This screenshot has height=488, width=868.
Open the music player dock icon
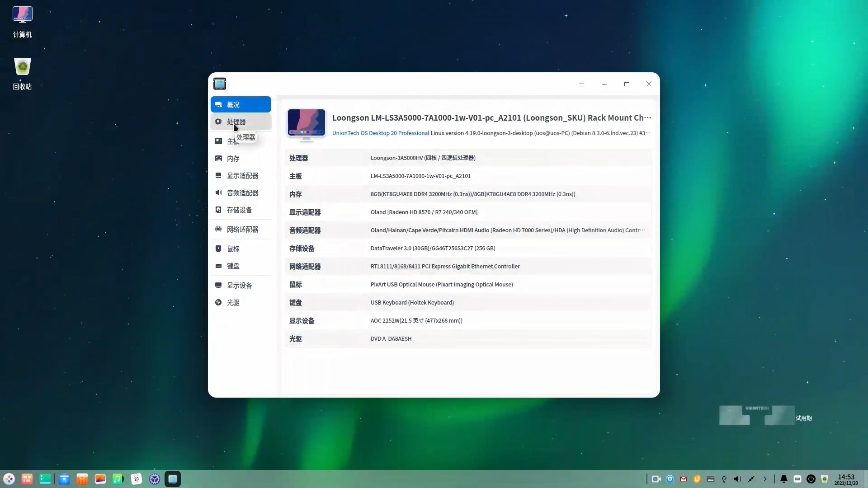click(118, 479)
